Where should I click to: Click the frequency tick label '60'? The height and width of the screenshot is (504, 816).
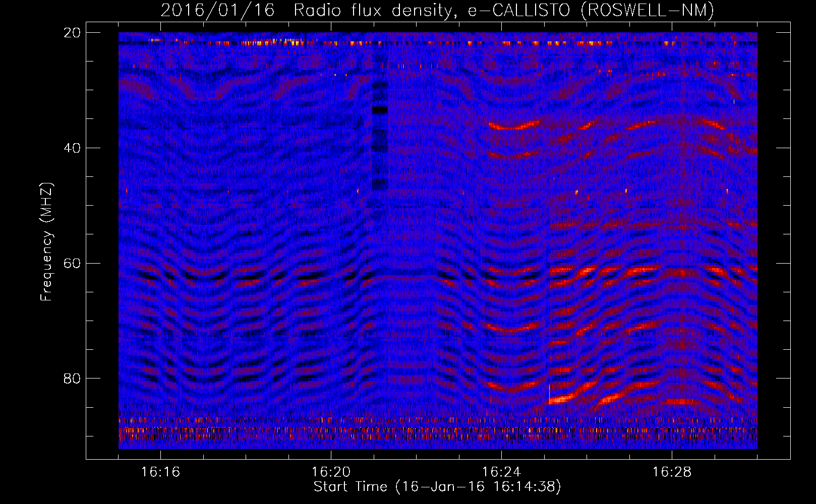(73, 263)
